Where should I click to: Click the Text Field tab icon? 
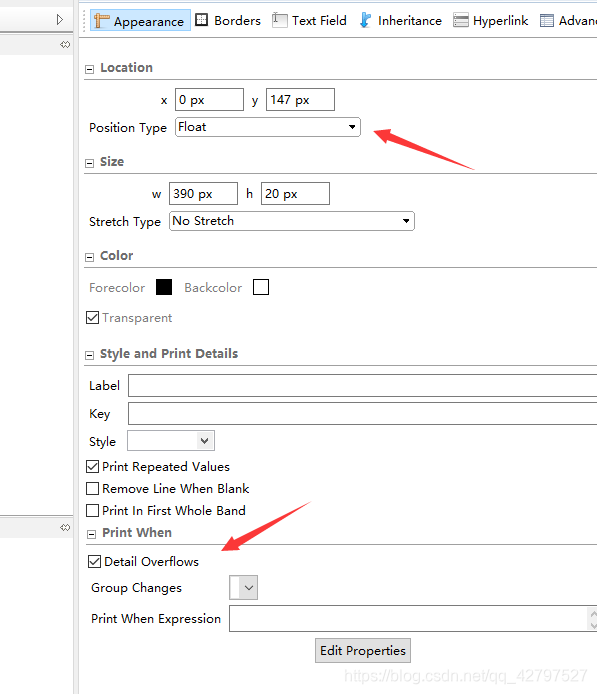point(279,20)
